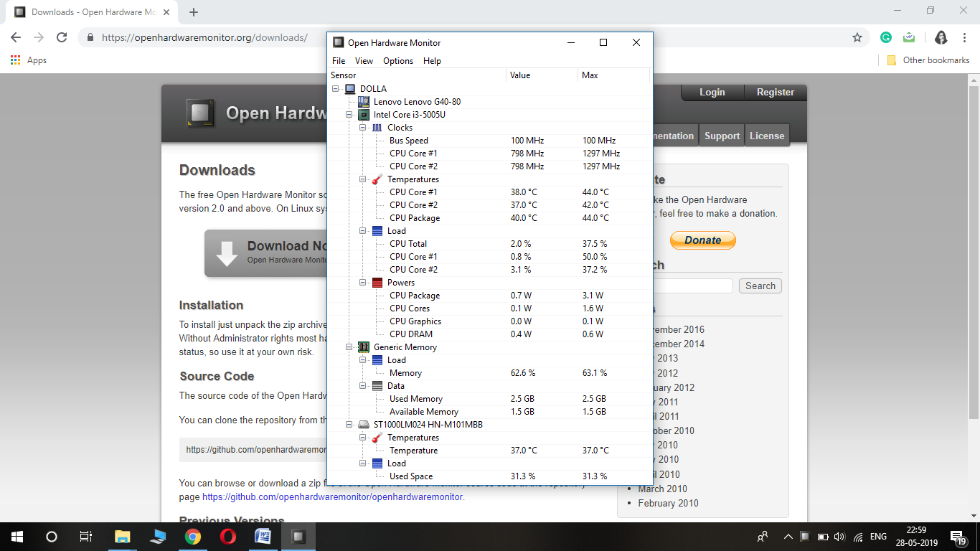Open Task View from the taskbar
Image resolution: width=980 pixels, height=551 pixels.
point(86,537)
